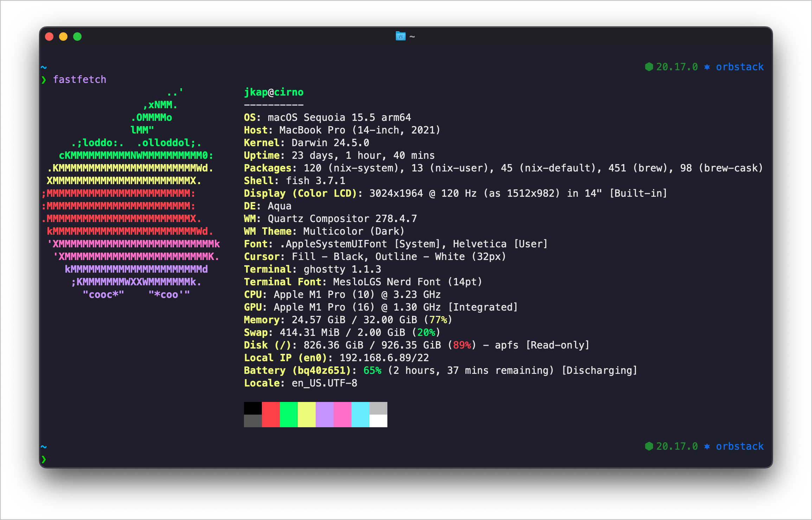Click the Node hexagon icon above the fastfetch command
This screenshot has height=520, width=812.
click(649, 67)
